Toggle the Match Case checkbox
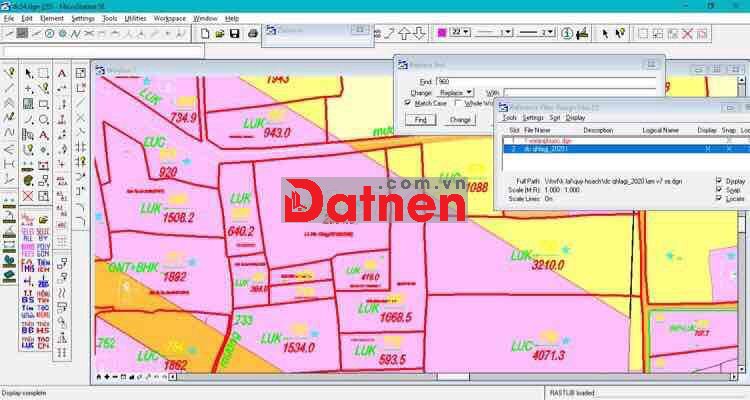This screenshot has width=750, height=400. (x=408, y=102)
